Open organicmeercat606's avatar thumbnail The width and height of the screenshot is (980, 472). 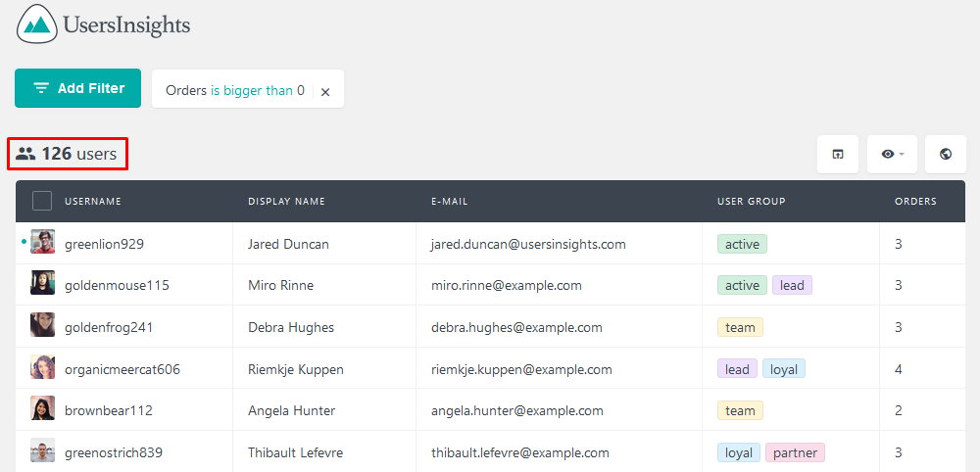point(42,366)
